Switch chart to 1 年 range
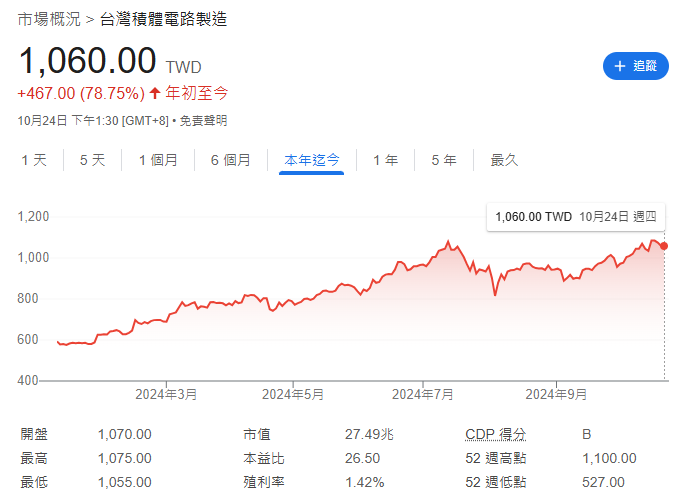This screenshot has width=689, height=493. pos(385,160)
